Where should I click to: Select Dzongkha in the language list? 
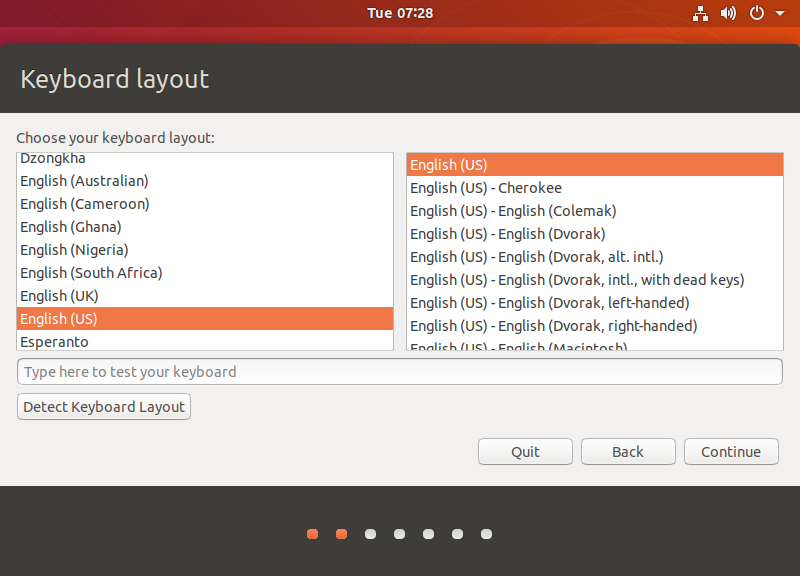coord(205,159)
